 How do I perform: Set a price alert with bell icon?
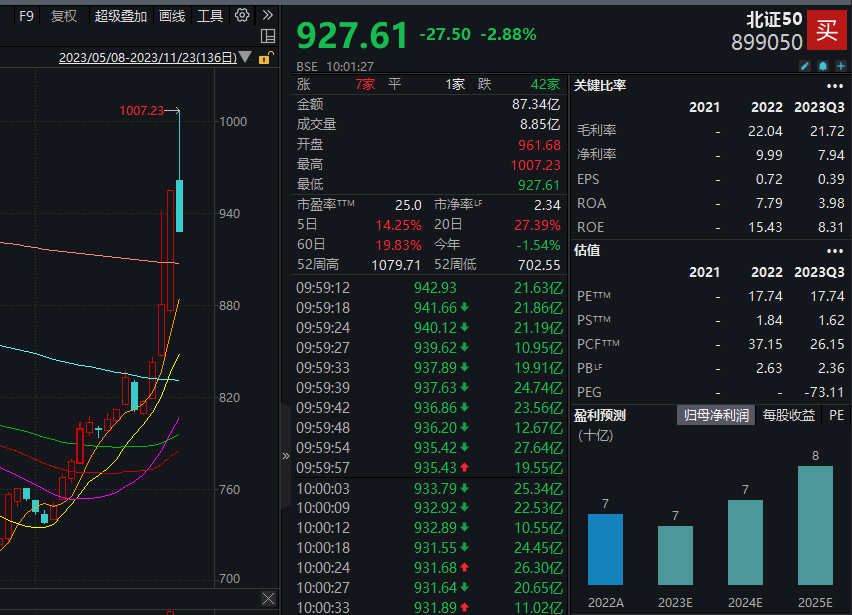point(823,66)
